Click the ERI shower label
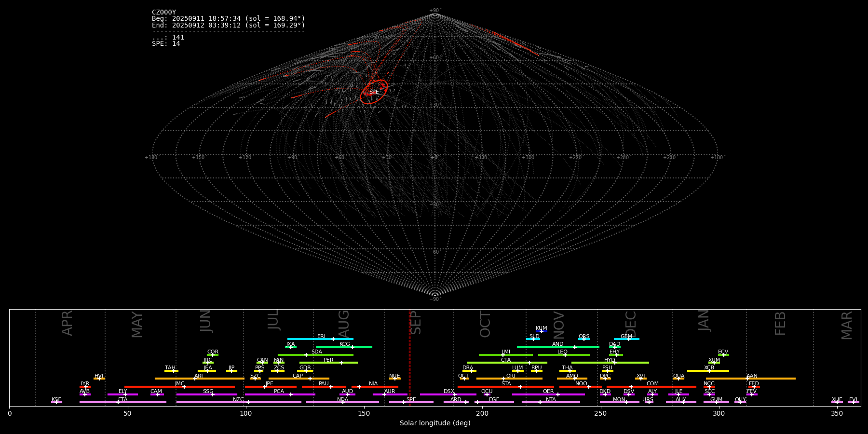The height and width of the screenshot is (434, 868). [321, 336]
